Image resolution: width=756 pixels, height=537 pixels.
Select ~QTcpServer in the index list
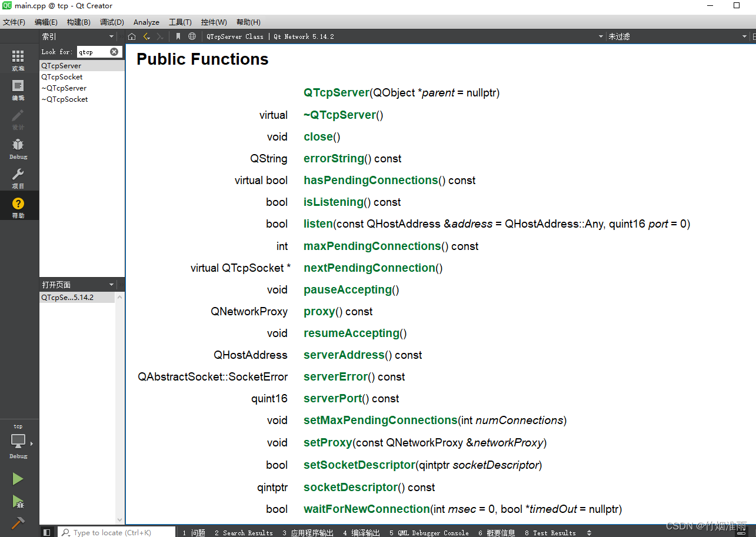tap(82, 88)
